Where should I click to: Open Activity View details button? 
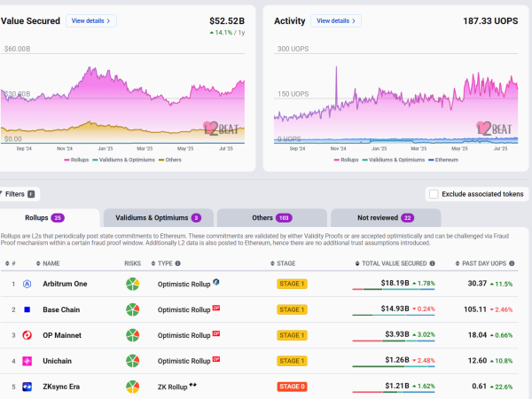pyautogui.click(x=336, y=20)
